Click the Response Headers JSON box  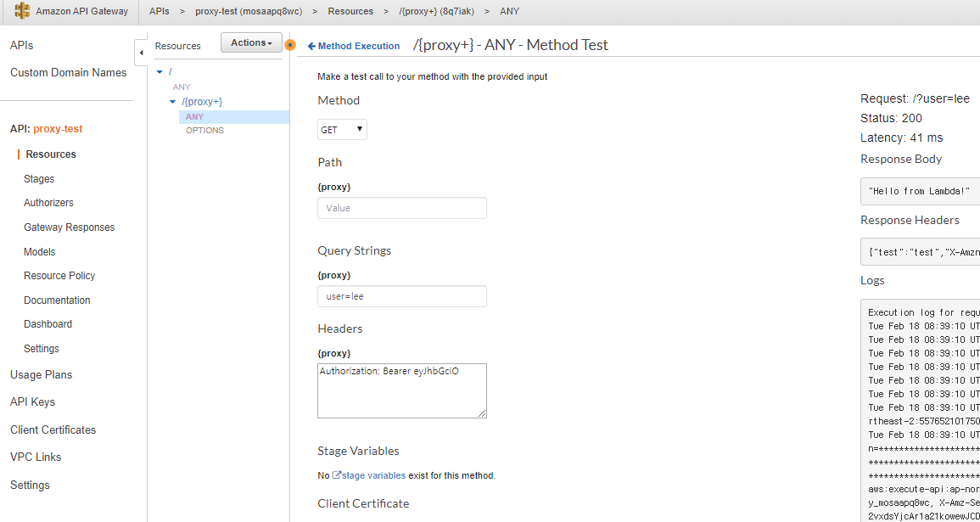(920, 252)
